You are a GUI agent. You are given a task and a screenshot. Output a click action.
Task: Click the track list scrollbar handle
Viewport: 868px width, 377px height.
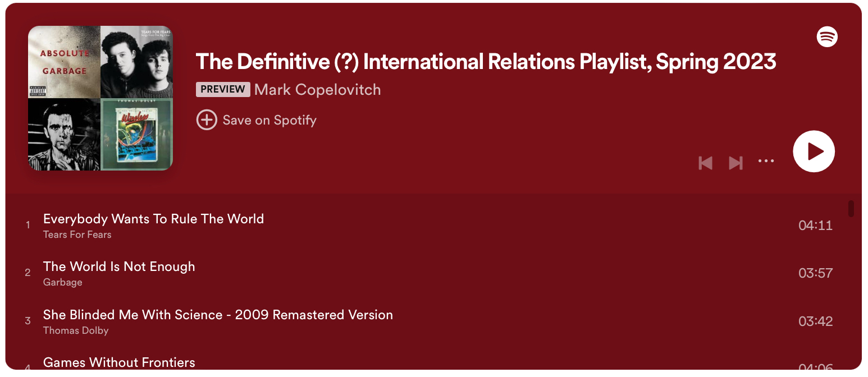coord(851,209)
